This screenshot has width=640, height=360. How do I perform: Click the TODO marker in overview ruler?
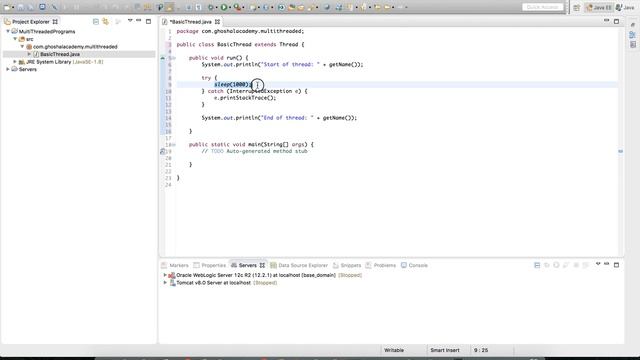pyautogui.click(x=620, y=151)
